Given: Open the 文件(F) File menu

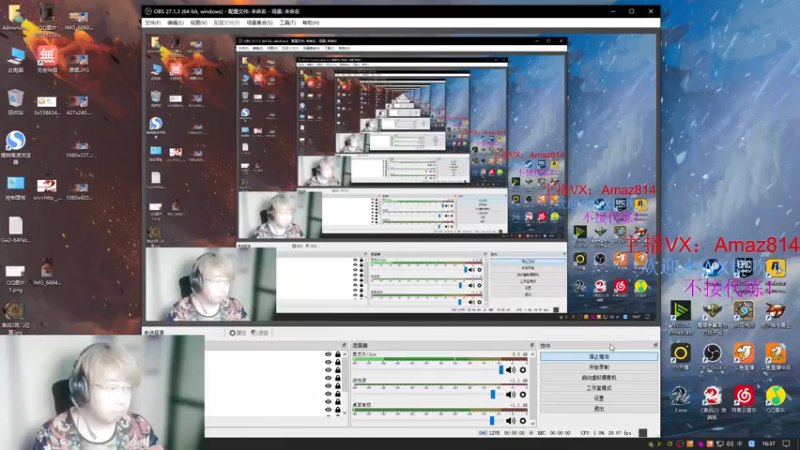Looking at the screenshot, I should tap(153, 23).
